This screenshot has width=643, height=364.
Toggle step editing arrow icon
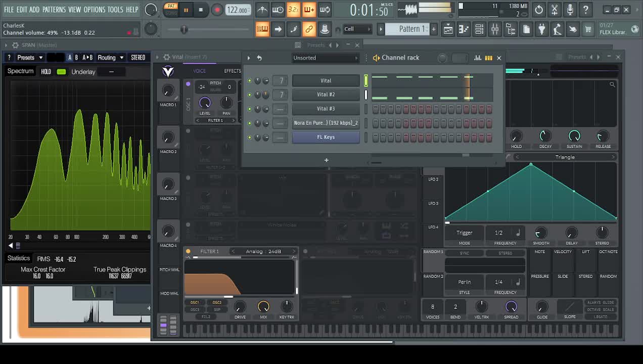click(x=278, y=29)
